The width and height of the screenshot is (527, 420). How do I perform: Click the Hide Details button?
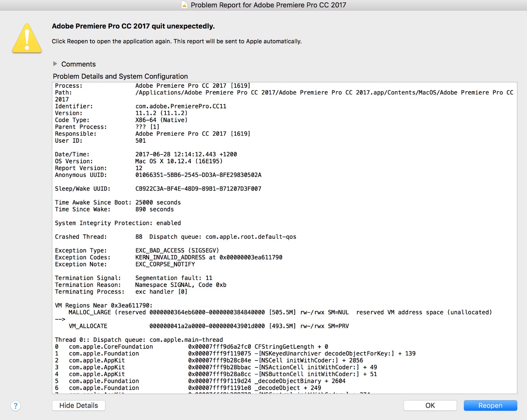[79, 406]
